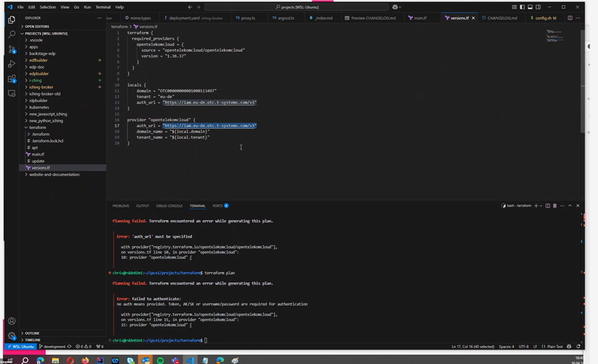Open the Remote Explorer view
Screen dimensions: 598x364
tap(12, 94)
